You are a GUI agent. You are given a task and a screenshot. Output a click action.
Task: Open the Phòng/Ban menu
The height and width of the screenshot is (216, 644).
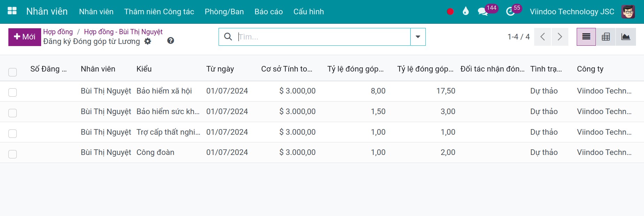click(x=224, y=12)
